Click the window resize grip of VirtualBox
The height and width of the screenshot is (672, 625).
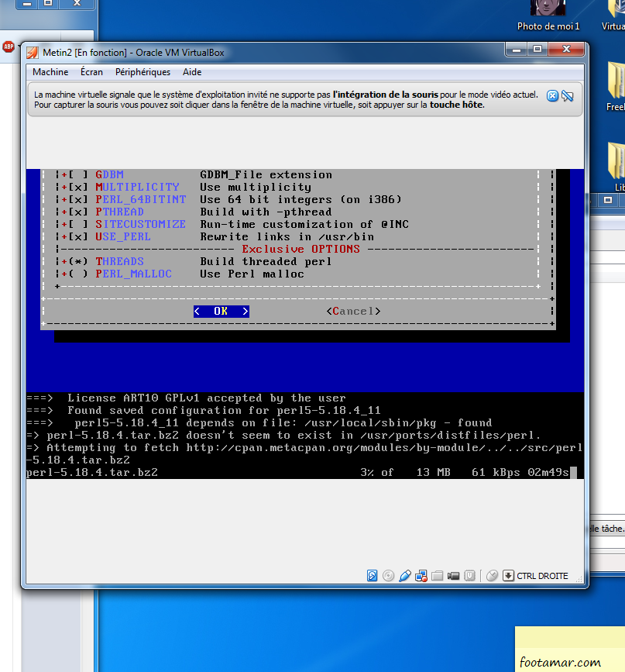(579, 579)
